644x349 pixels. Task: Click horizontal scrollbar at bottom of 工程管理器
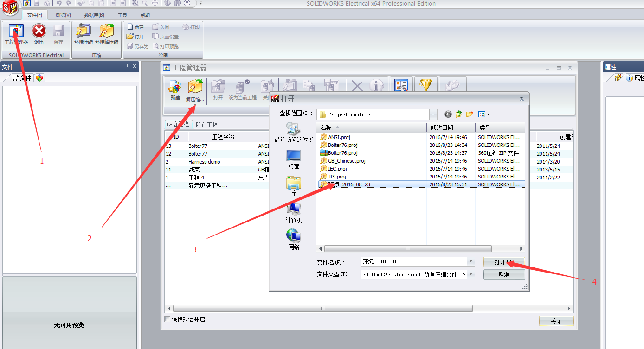[x=323, y=309]
